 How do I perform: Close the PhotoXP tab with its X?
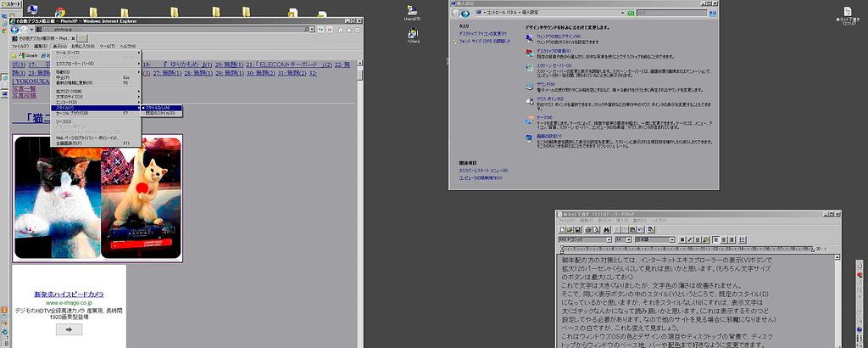click(73, 38)
